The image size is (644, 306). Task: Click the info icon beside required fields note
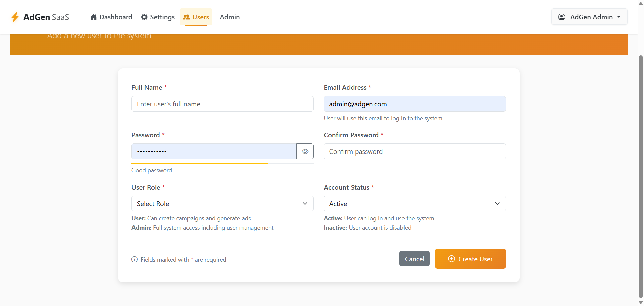pos(135,259)
